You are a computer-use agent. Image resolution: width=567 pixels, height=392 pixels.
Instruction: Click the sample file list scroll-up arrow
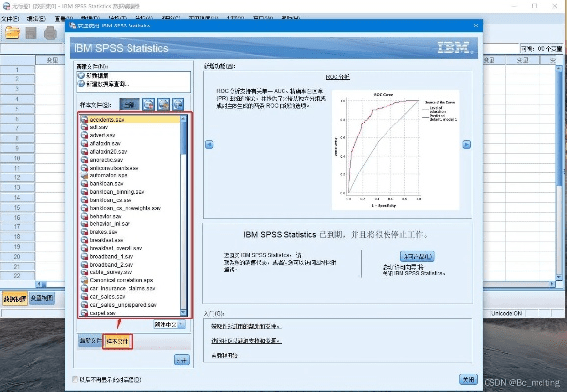(183, 119)
